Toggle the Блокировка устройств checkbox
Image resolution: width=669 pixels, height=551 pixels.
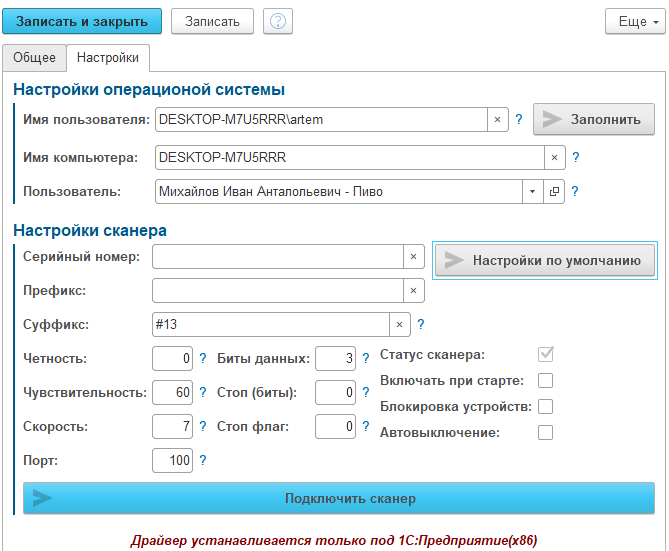[545, 407]
